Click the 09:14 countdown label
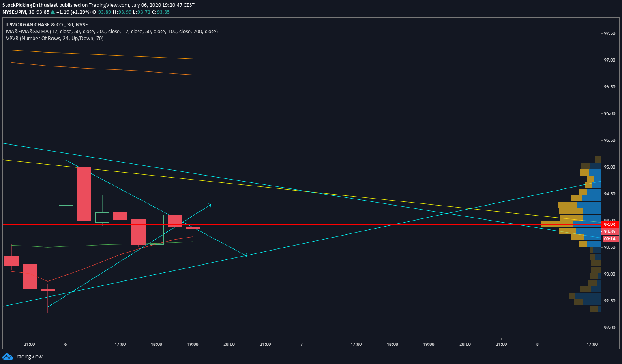This screenshot has width=622, height=364. point(609,239)
